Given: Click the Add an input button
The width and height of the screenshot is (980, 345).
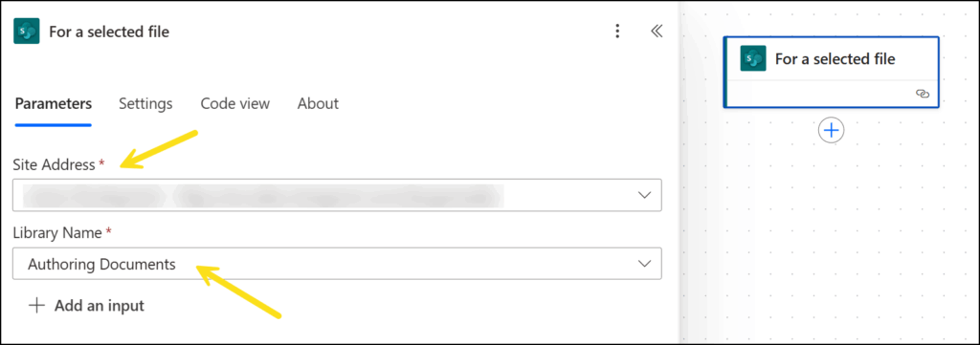Looking at the screenshot, I should pyautogui.click(x=87, y=306).
